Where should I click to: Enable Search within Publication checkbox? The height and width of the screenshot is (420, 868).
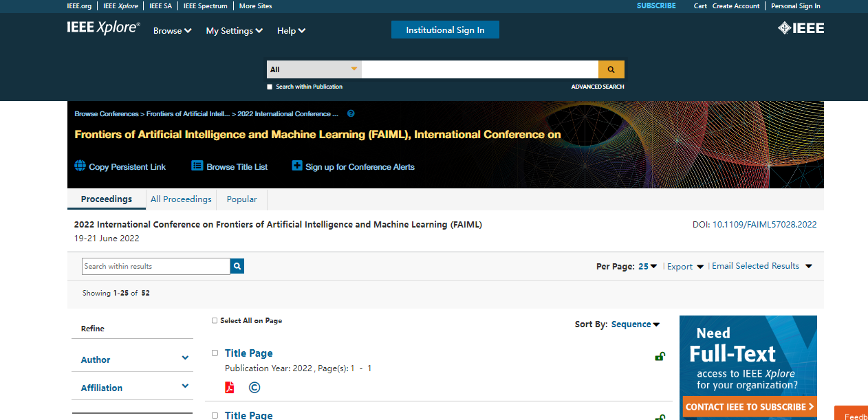(x=270, y=87)
